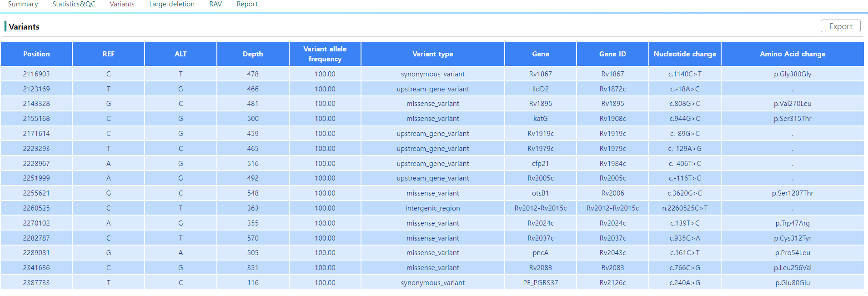Click the Amino Acid change header
Image resolution: width=868 pixels, height=296 pixels.
(793, 54)
